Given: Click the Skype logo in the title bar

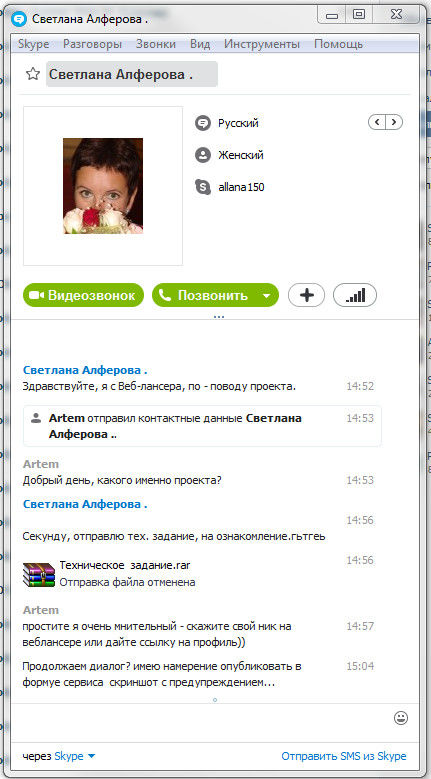Looking at the screenshot, I should pos(19,19).
